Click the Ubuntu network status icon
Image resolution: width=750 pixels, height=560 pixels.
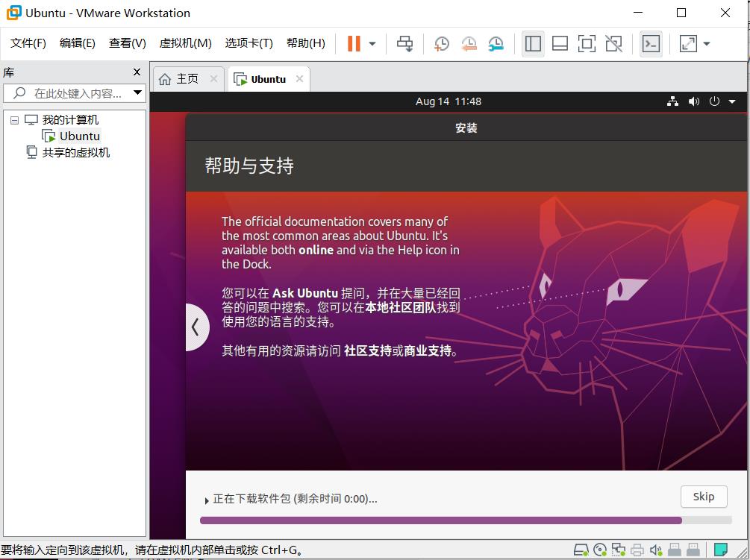pos(672,101)
